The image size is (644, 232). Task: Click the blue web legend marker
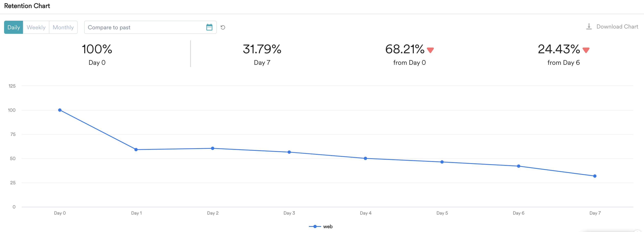315,226
